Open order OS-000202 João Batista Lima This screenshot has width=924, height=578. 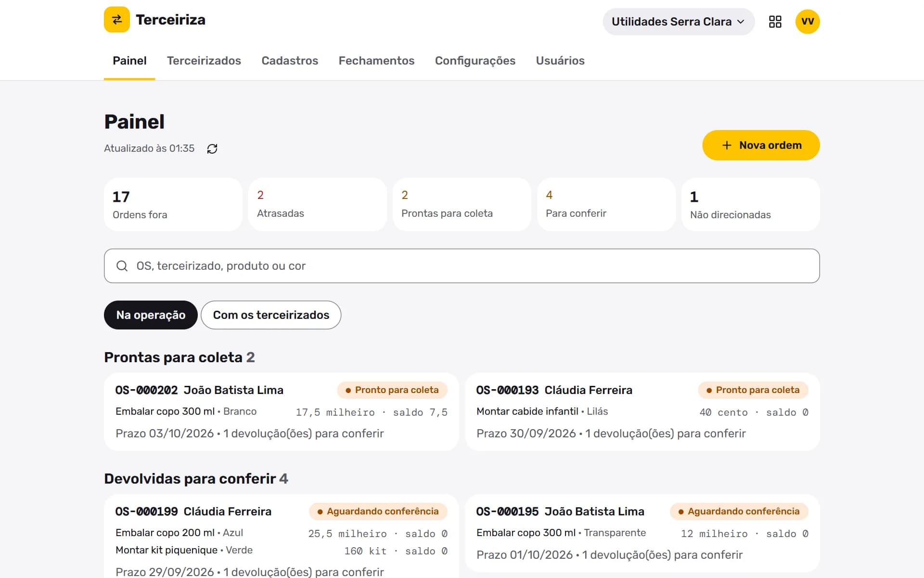tap(281, 412)
